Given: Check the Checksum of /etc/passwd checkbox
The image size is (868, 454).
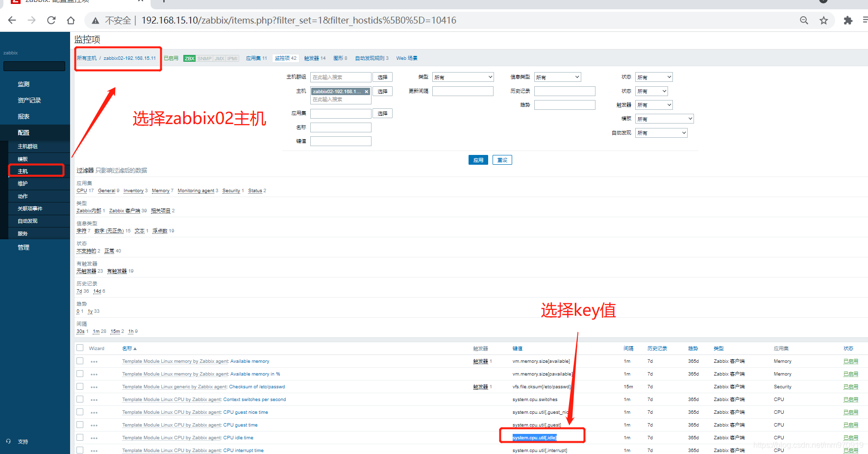Looking at the screenshot, I should pos(80,386).
